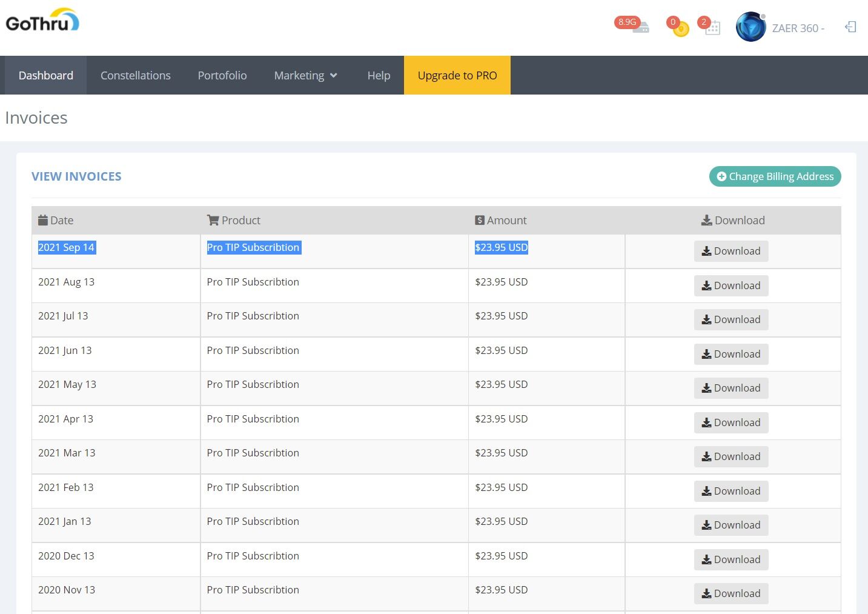Switch to the Portofolio tab
This screenshot has width=868, height=614.
tap(222, 75)
